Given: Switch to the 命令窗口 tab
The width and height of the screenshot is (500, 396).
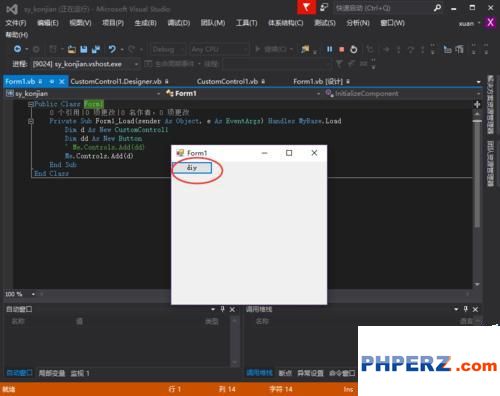Looking at the screenshot, I should tap(342, 373).
